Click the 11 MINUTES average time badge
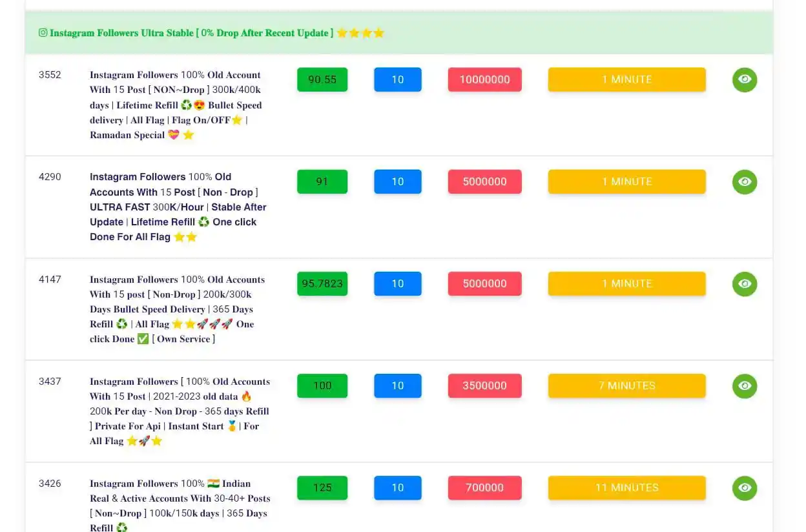The width and height of the screenshot is (806, 532). 627,487
